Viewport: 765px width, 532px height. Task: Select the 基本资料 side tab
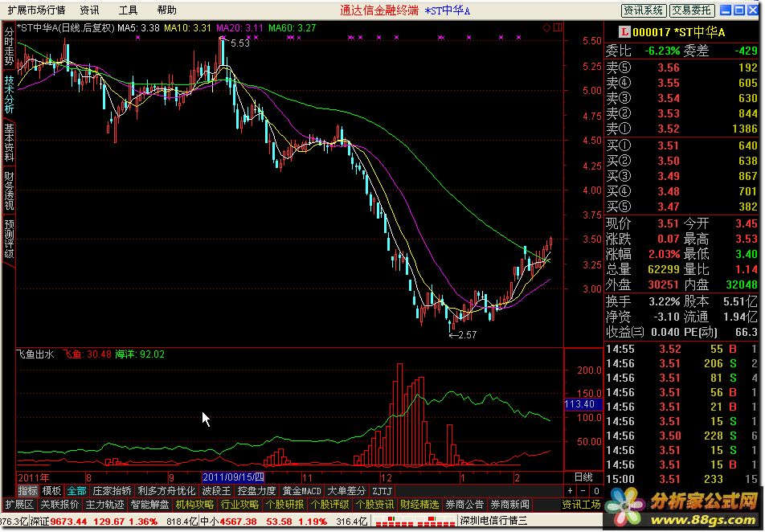(x=9, y=142)
